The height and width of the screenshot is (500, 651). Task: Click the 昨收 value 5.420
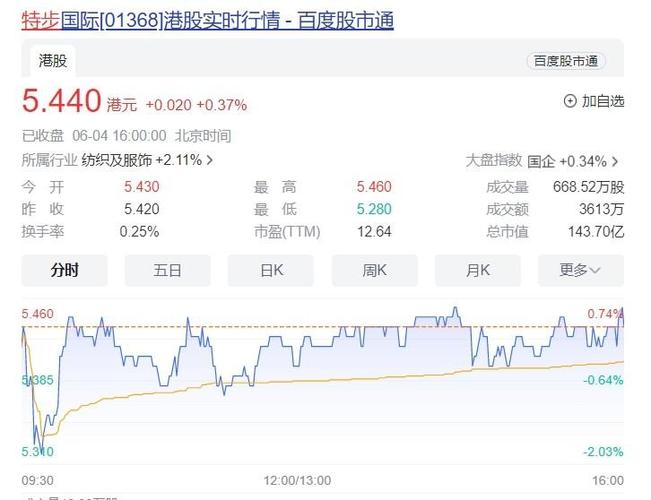pos(142,209)
